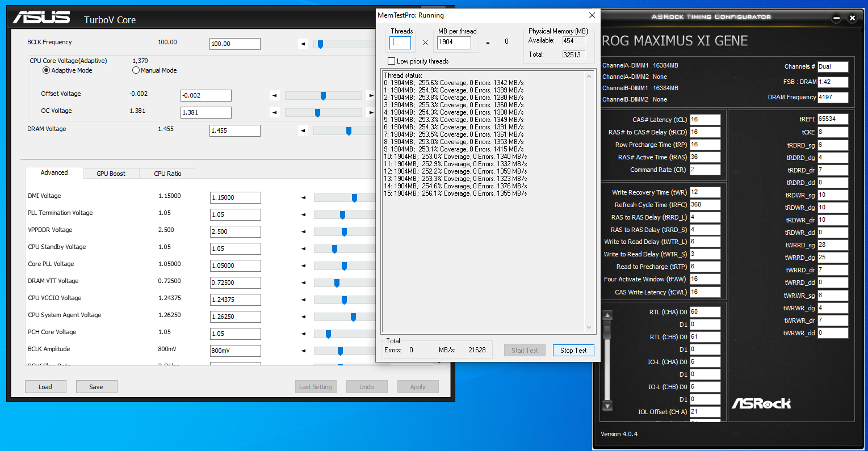Click the BCLK Frequency input field

pyautogui.click(x=235, y=44)
